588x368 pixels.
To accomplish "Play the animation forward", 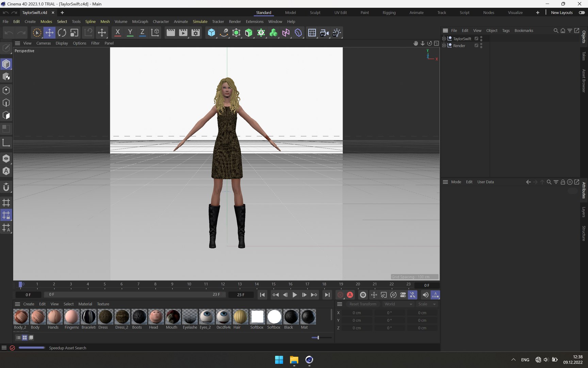I will [295, 295].
